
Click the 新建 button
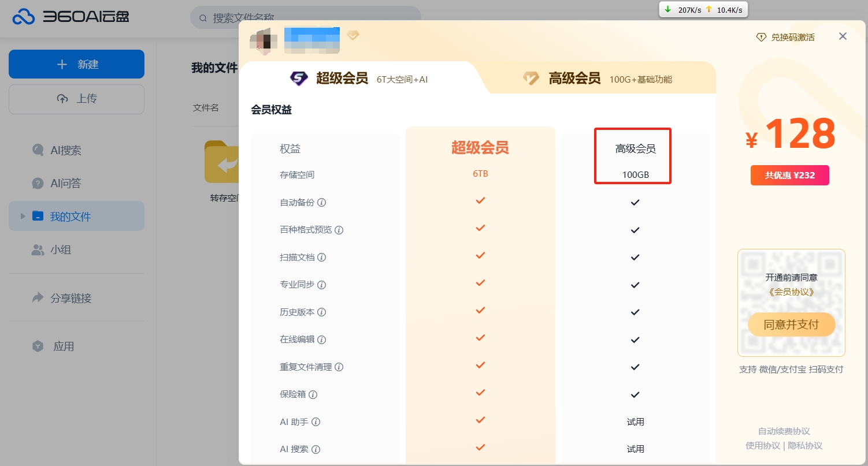click(x=76, y=64)
